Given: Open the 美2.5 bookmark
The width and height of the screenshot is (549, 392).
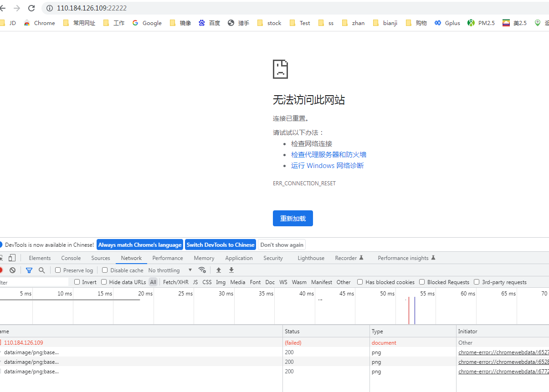Looking at the screenshot, I should 515,23.
